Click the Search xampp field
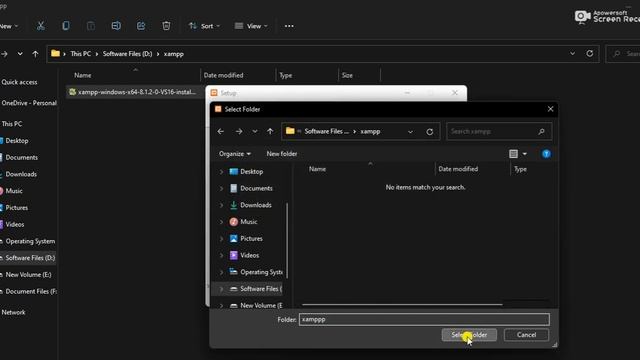 (499, 131)
